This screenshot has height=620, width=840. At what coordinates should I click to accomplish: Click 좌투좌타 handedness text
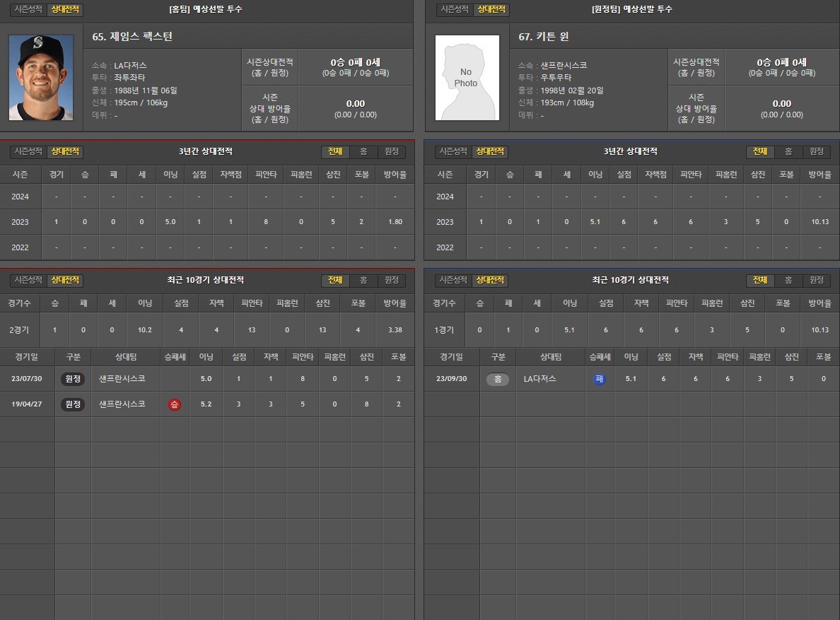click(129, 78)
